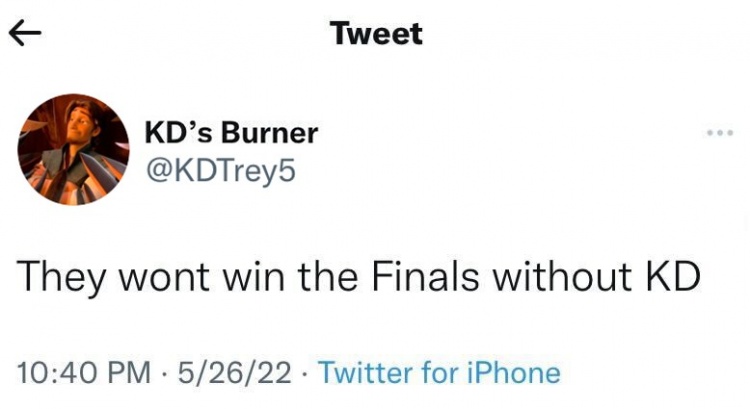
Task: Click the 10:40 PM timestamp
Action: pyautogui.click(x=84, y=373)
